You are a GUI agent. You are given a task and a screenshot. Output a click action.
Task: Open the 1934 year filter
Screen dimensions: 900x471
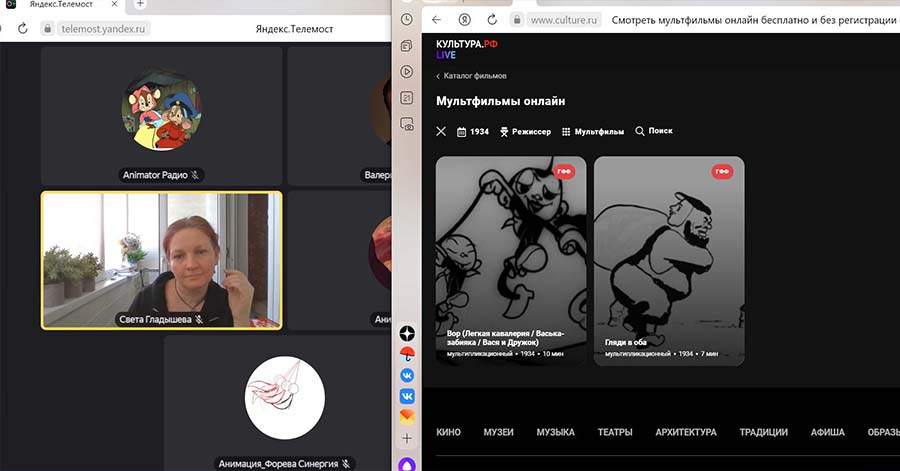click(x=473, y=132)
